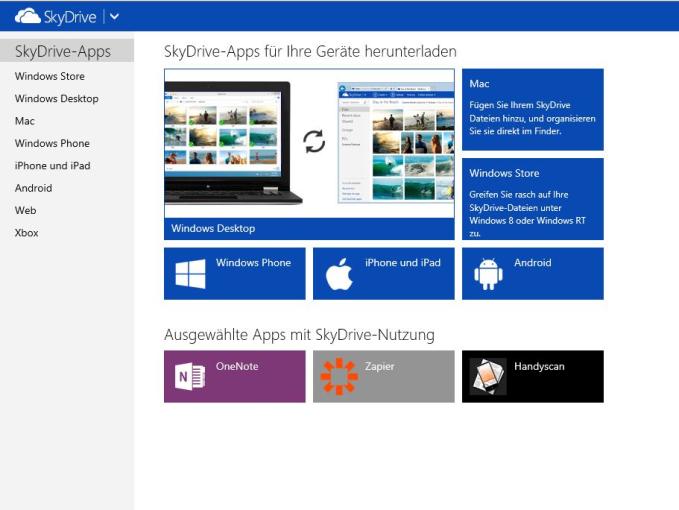Image resolution: width=679 pixels, height=510 pixels.
Task: Open Web in the sidebar list
Action: point(26,210)
